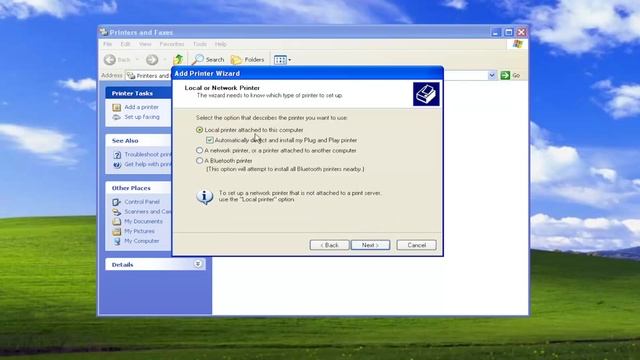Toggle Automatically detect Plug and Play printer checkbox
This screenshot has height=360, width=640.
210,140
